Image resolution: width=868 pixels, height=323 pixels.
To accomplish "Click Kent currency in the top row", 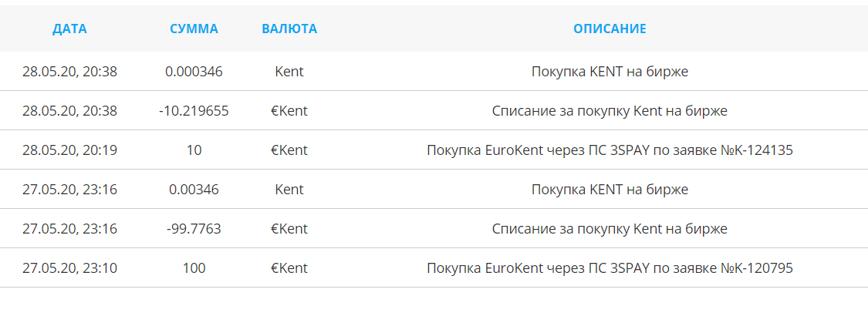I will point(289,72).
